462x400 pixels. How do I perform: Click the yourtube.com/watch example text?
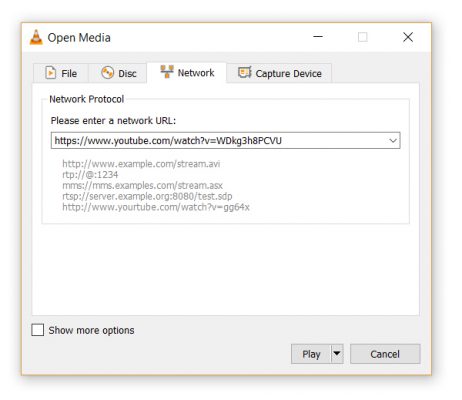(156, 207)
